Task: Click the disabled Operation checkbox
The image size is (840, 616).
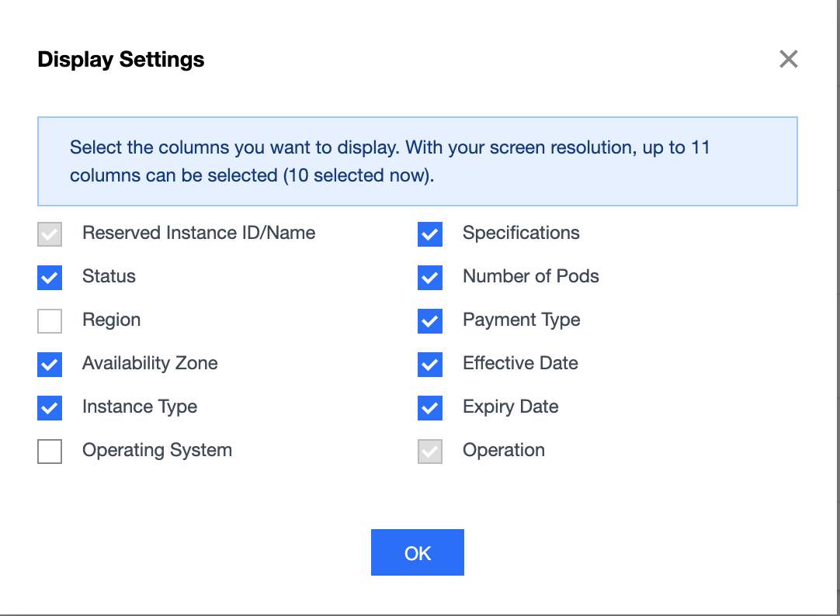Action: [x=430, y=451]
